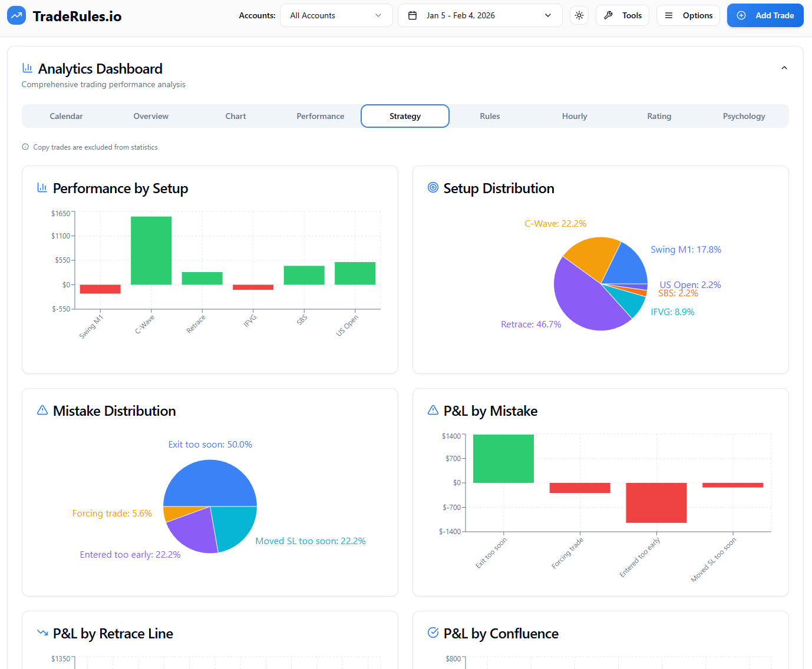Open the Tools menu button

tap(622, 15)
